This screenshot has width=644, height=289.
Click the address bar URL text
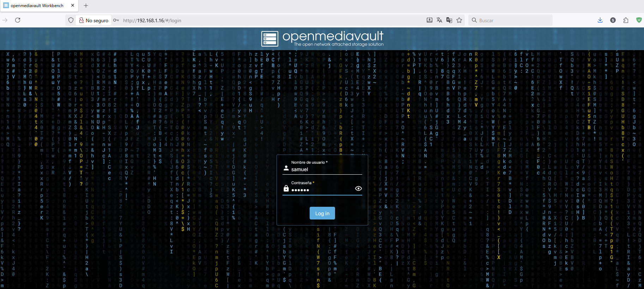(x=152, y=20)
